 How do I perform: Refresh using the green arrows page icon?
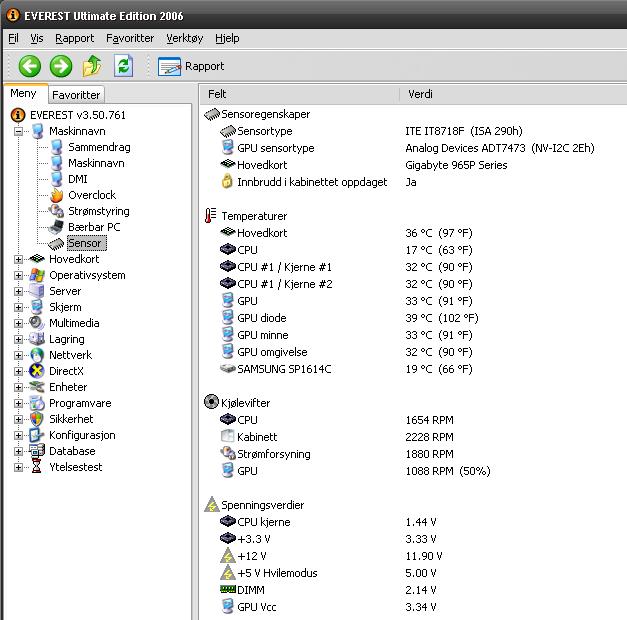(123, 66)
